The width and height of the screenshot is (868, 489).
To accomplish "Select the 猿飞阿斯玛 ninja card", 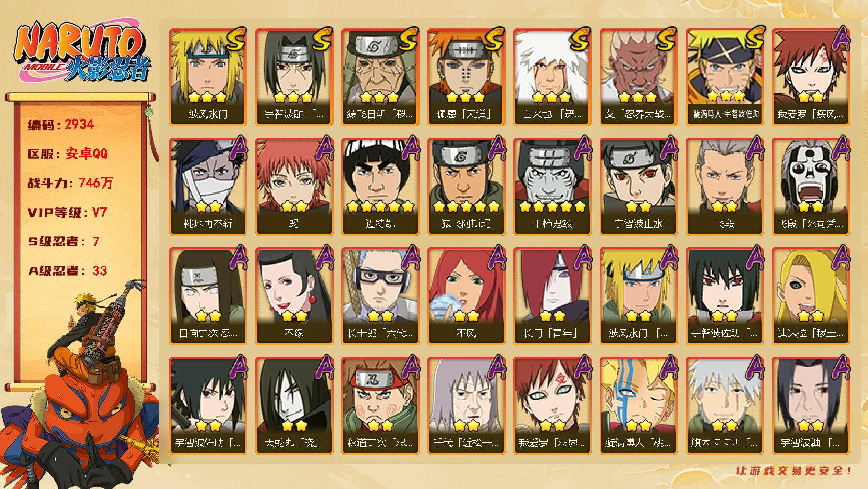I will (466, 187).
